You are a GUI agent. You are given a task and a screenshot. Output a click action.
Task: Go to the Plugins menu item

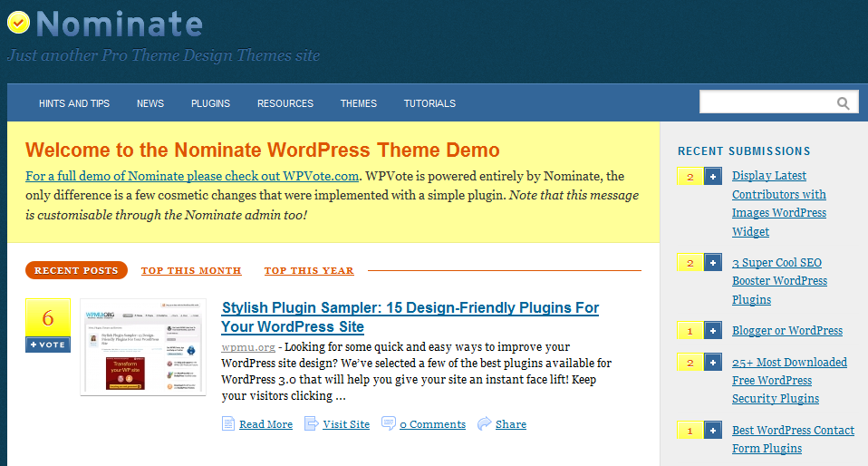pos(210,103)
